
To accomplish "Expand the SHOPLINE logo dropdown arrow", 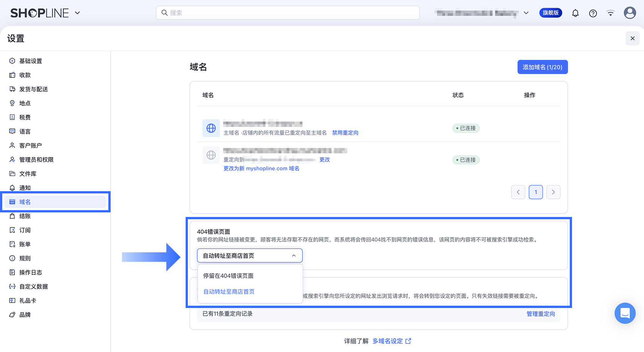I will 77,13.
